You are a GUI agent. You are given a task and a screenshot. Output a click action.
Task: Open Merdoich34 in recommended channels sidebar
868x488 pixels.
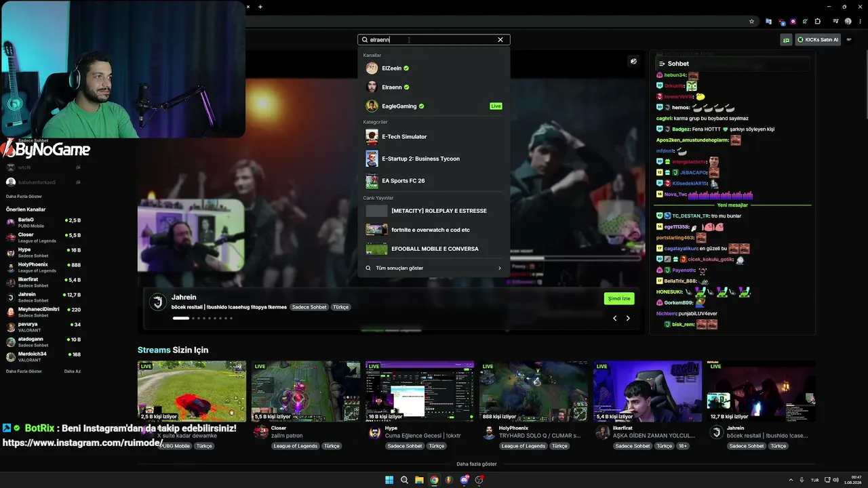pos(43,357)
